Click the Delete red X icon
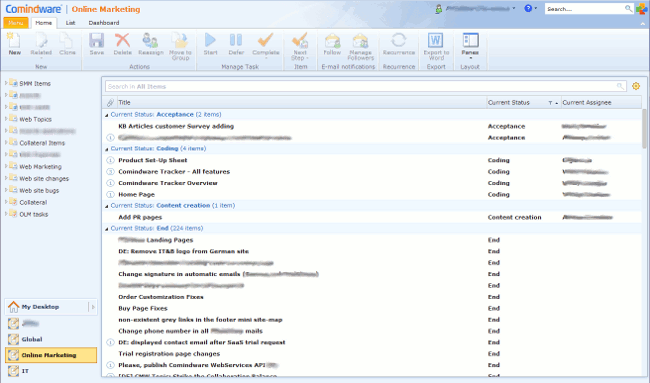This screenshot has width=650, height=383. click(x=122, y=41)
